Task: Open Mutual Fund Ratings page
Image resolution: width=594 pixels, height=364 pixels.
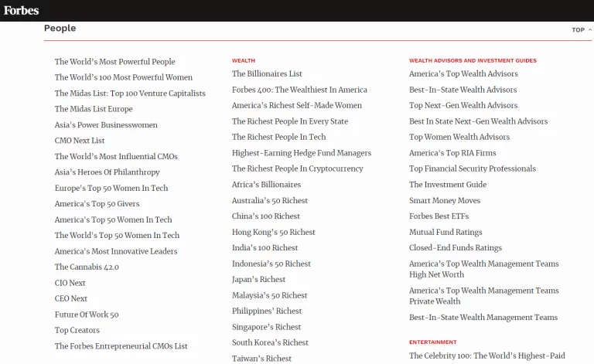Action: tap(445, 232)
